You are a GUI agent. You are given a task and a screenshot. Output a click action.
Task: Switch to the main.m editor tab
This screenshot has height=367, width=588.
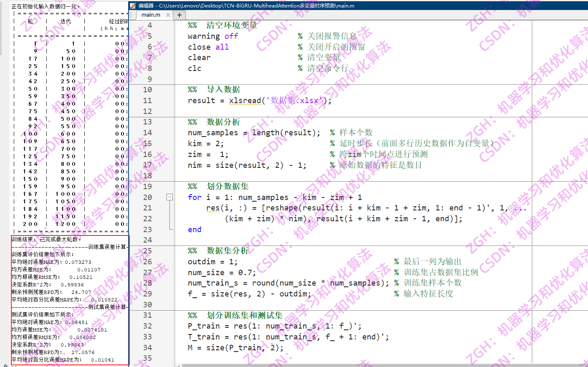151,15
